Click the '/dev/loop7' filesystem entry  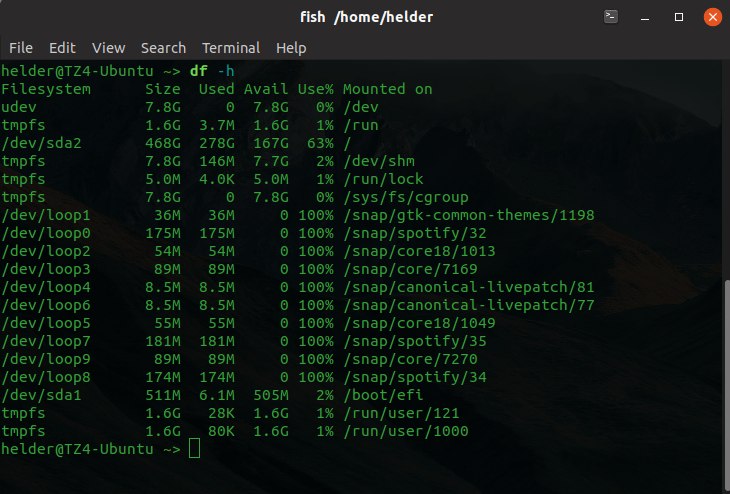coord(46,341)
